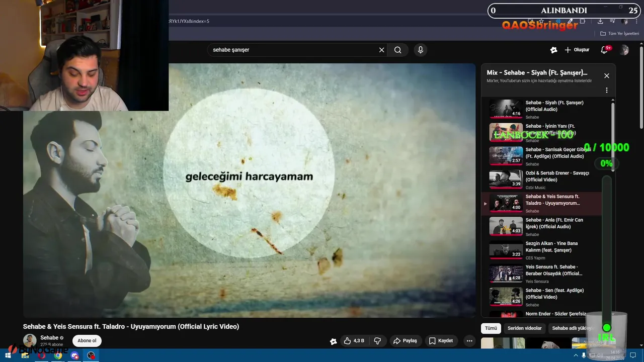Open Windows Start menu
The image size is (644, 362).
coord(8,355)
